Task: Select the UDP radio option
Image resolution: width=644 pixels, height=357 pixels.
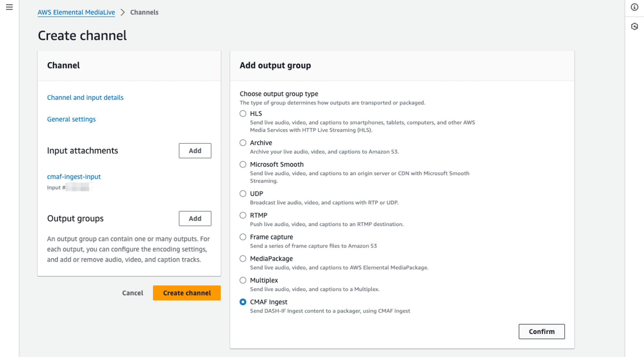Action: 243,194
